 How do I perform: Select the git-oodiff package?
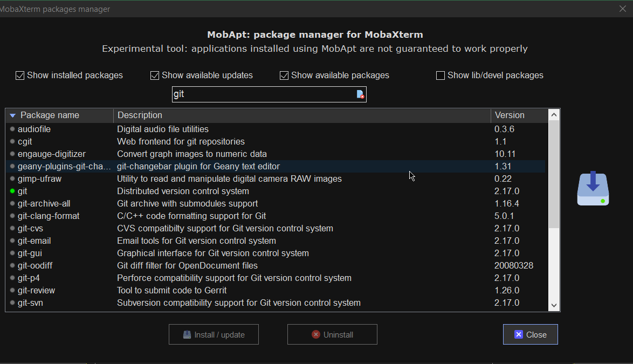click(35, 265)
